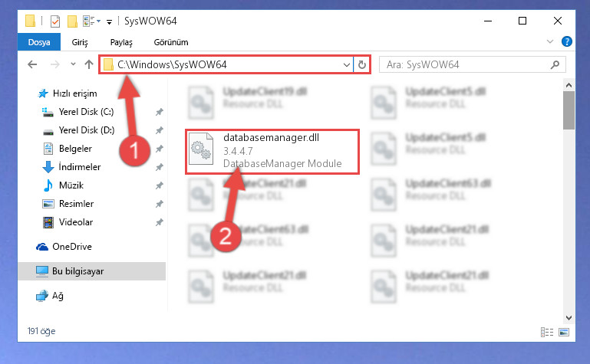
Task: Switch to details list view icon
Action: pyautogui.click(x=547, y=332)
